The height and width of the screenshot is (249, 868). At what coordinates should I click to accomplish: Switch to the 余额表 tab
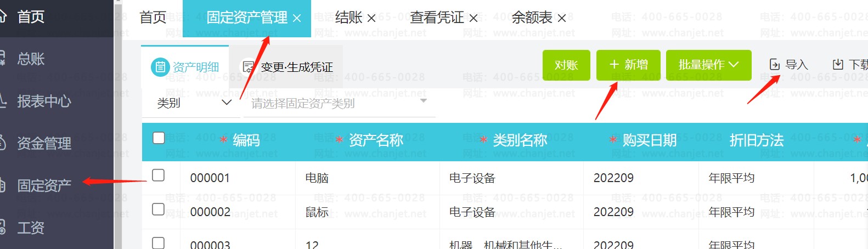coord(532,18)
